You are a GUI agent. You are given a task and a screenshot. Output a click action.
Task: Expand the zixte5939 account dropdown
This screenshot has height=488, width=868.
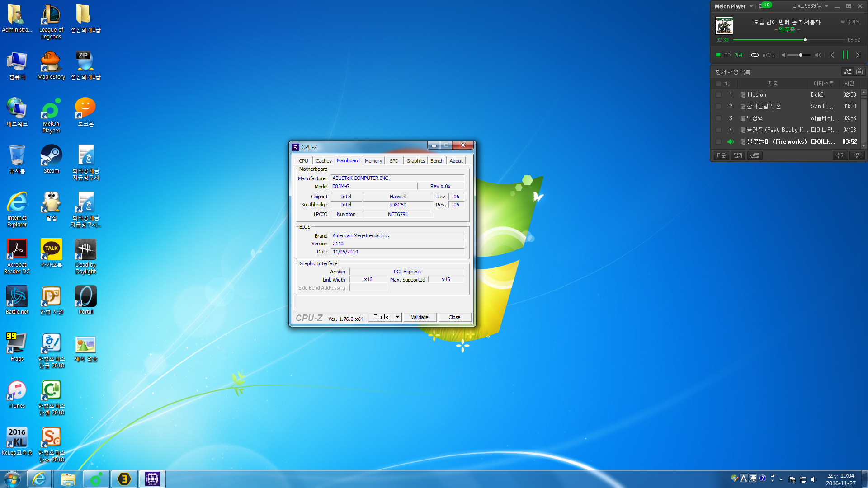[826, 6]
